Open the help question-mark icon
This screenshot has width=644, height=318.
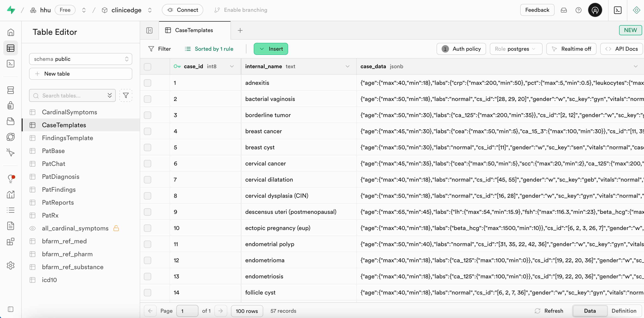coord(578,10)
